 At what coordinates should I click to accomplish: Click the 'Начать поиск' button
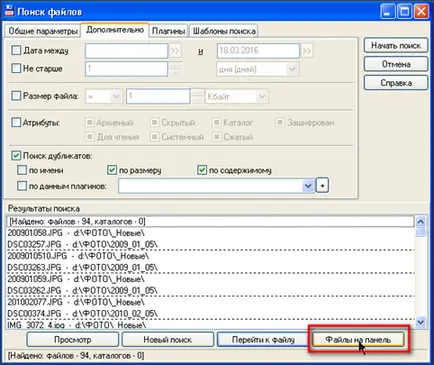[396, 45]
